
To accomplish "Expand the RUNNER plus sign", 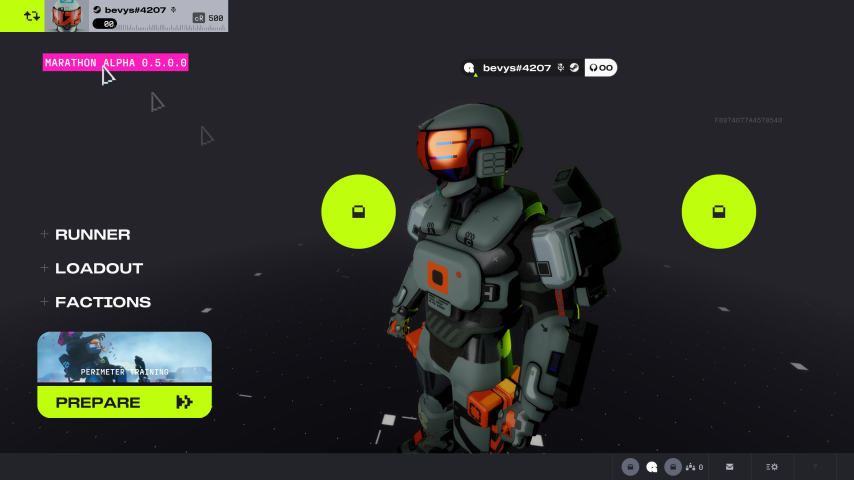I will pos(44,234).
